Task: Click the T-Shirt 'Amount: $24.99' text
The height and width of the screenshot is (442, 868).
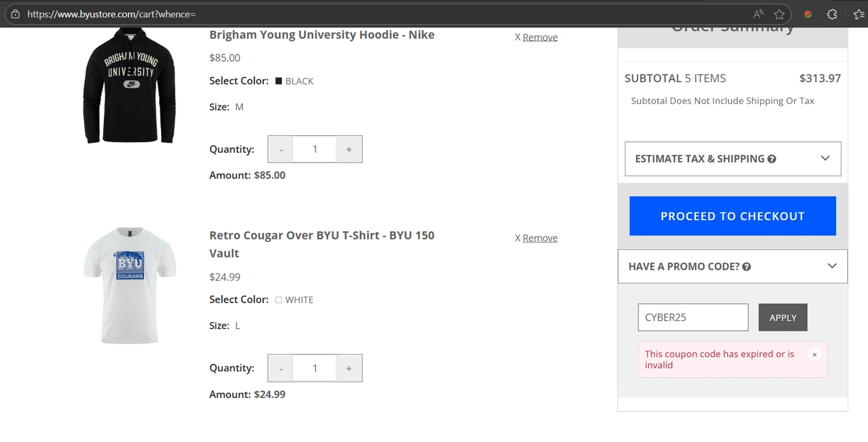Action: click(247, 395)
